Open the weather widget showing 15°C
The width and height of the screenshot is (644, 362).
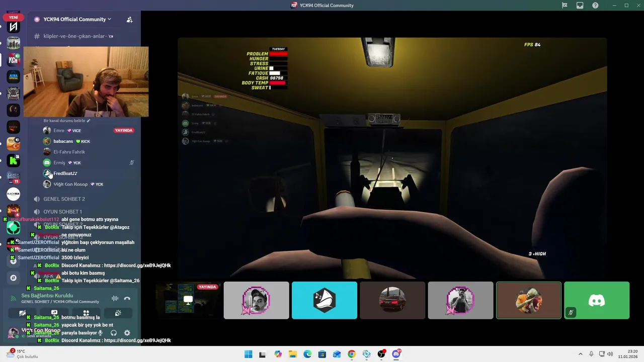pos(21,354)
